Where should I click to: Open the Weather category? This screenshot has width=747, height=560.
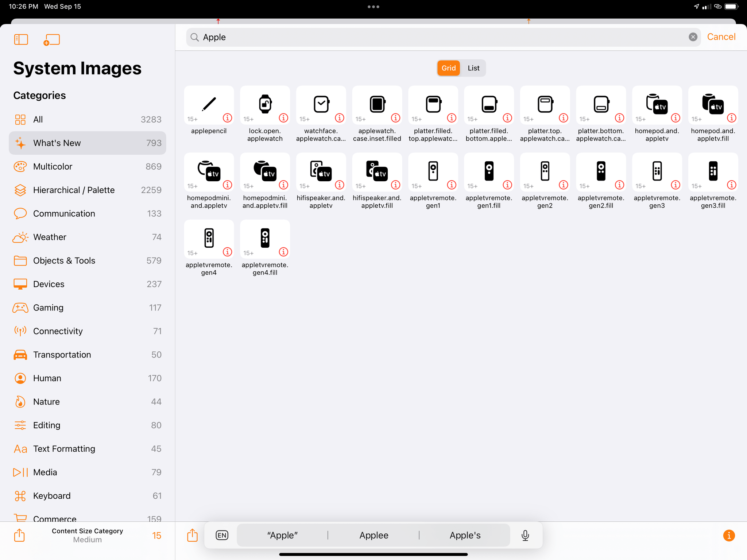[x=88, y=237]
